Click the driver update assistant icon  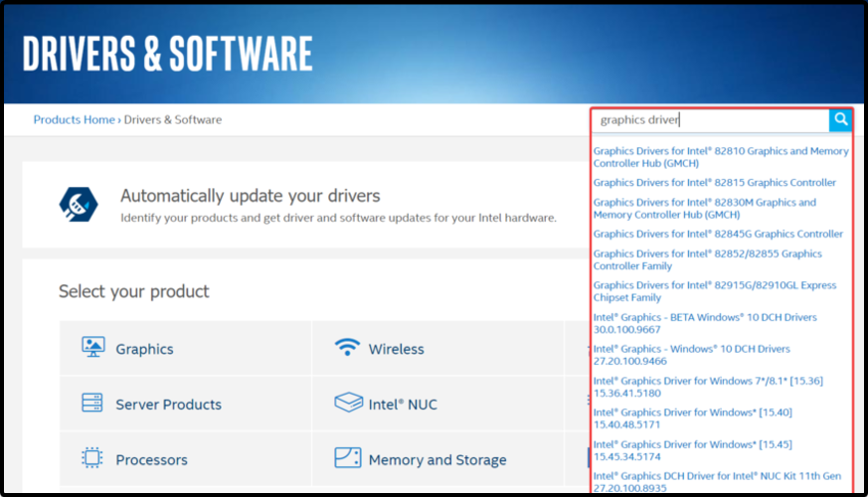tap(79, 204)
